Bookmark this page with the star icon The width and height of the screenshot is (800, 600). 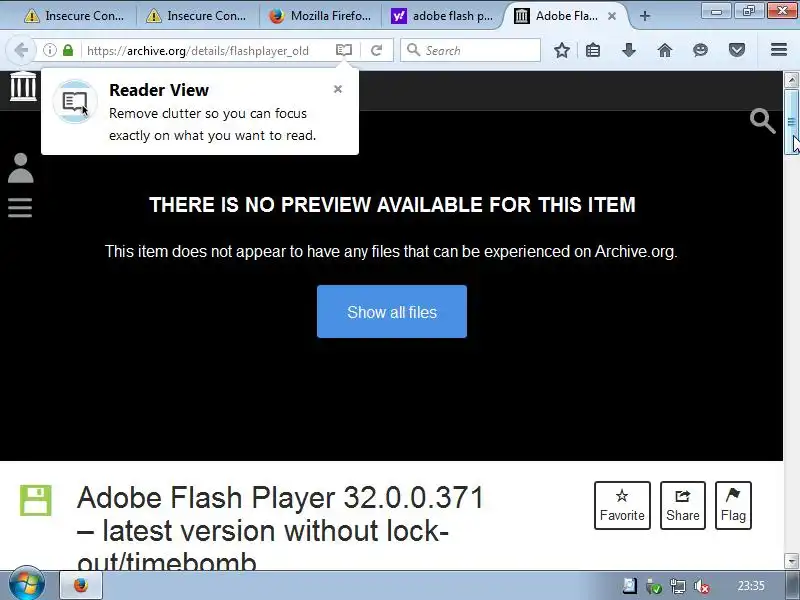tap(562, 50)
